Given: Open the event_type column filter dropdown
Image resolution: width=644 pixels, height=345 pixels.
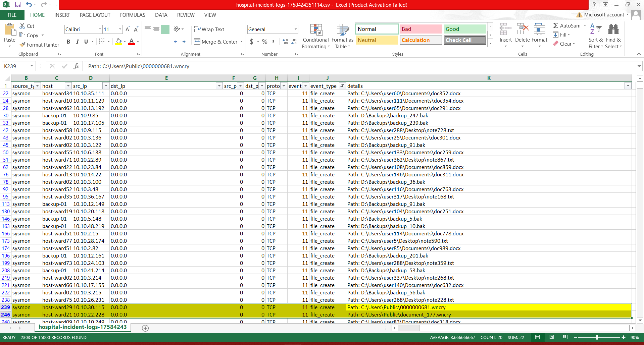Looking at the screenshot, I should [x=342, y=86].
